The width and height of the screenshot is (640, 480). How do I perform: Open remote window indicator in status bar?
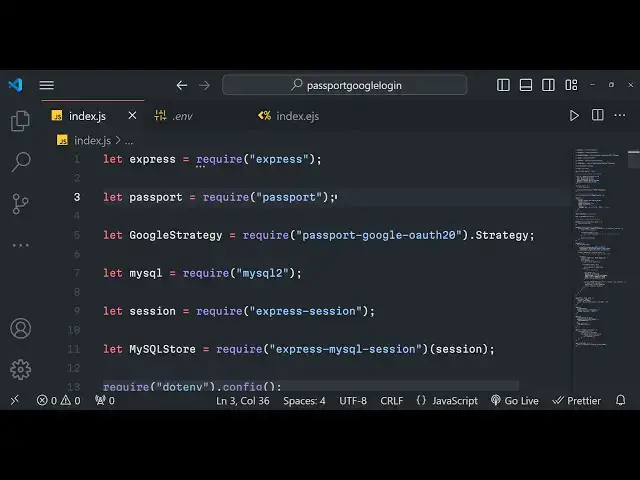click(15, 400)
